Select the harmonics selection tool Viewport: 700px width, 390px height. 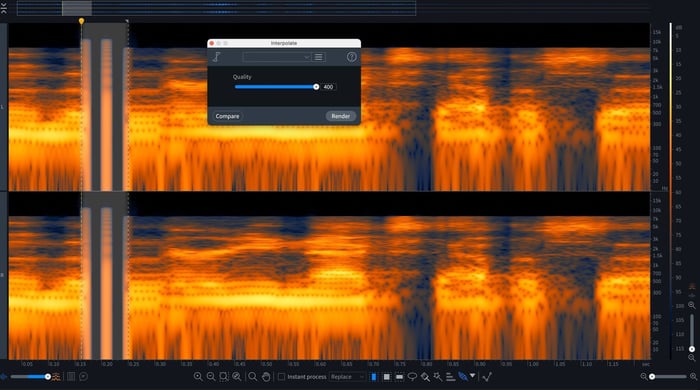[x=450, y=377]
